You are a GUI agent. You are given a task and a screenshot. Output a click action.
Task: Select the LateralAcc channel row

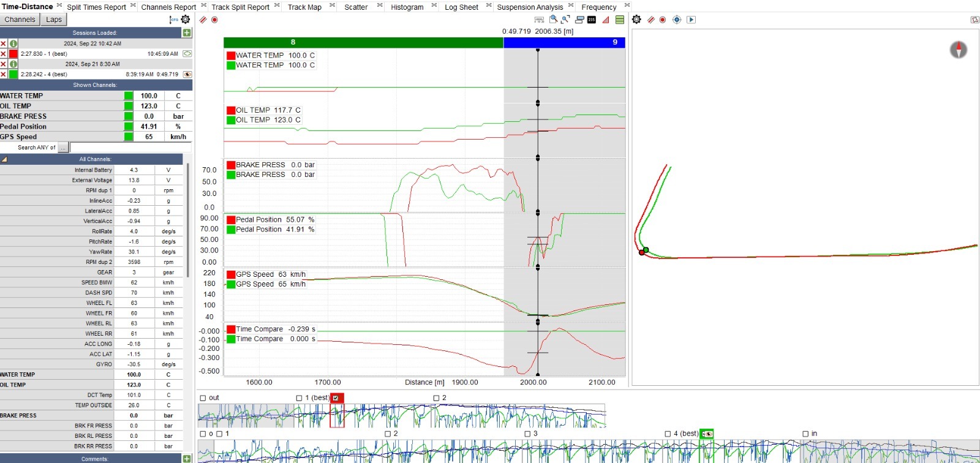coord(92,211)
